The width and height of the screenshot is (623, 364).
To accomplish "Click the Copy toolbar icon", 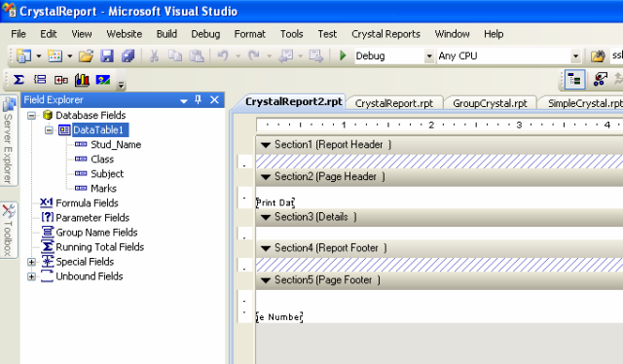I will click(x=175, y=56).
